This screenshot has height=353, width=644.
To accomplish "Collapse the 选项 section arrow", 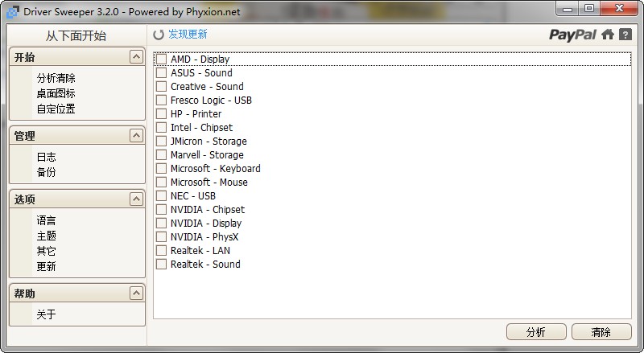I will click(136, 199).
